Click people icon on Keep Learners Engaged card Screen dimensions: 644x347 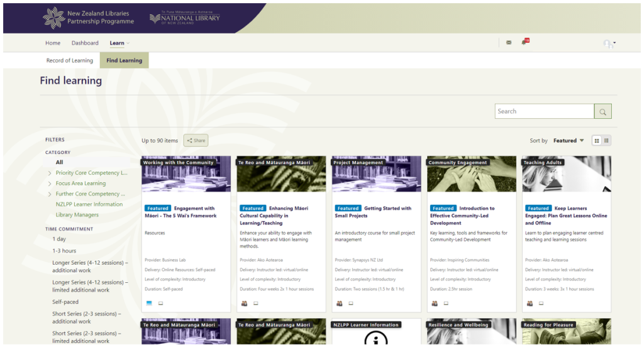pos(530,303)
